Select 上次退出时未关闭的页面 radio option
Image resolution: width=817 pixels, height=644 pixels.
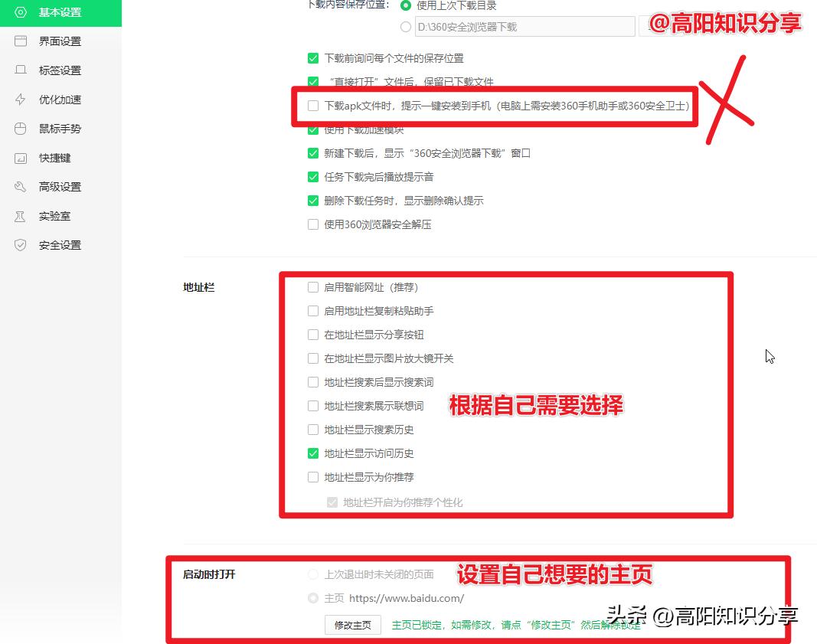pos(314,574)
